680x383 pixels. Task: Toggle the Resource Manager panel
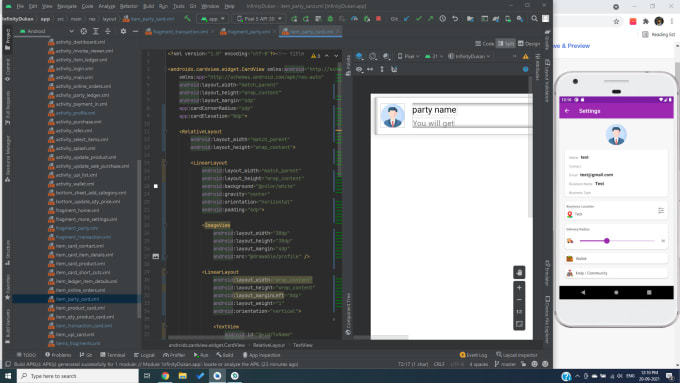click(7, 159)
